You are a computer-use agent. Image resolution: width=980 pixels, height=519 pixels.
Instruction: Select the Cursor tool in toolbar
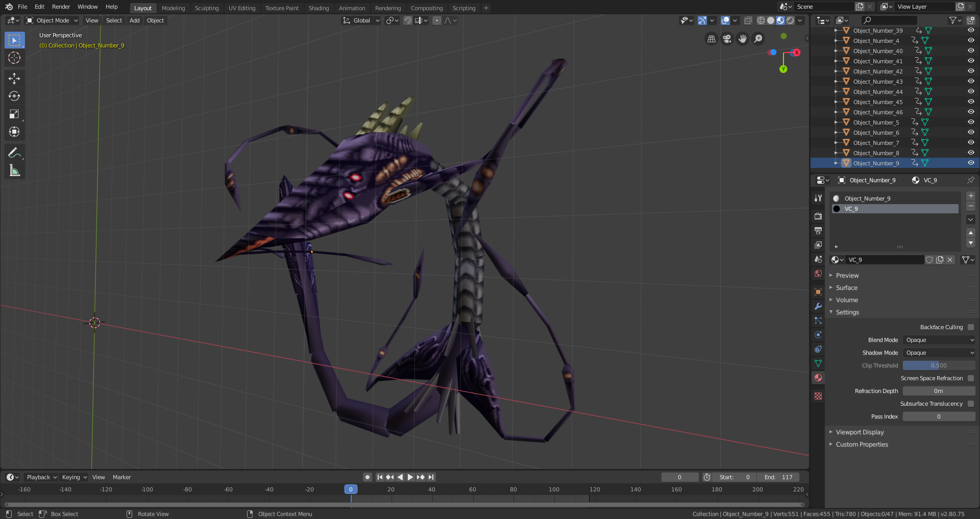[x=14, y=58]
